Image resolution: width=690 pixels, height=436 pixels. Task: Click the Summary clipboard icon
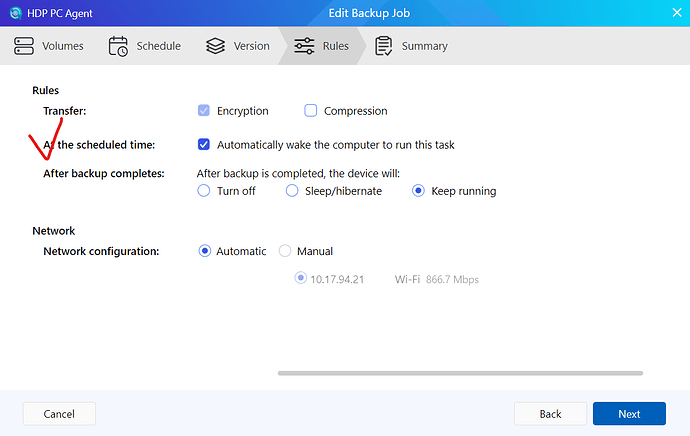coord(383,46)
